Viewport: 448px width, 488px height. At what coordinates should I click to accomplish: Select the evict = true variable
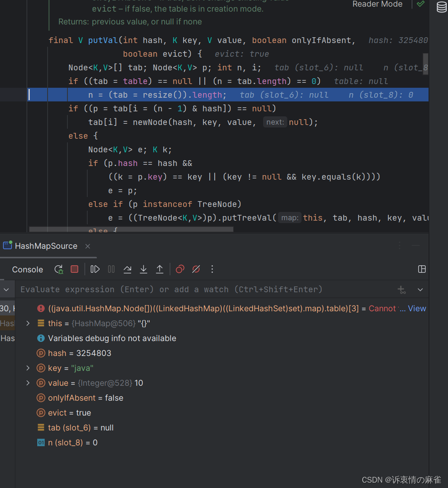coord(222,413)
